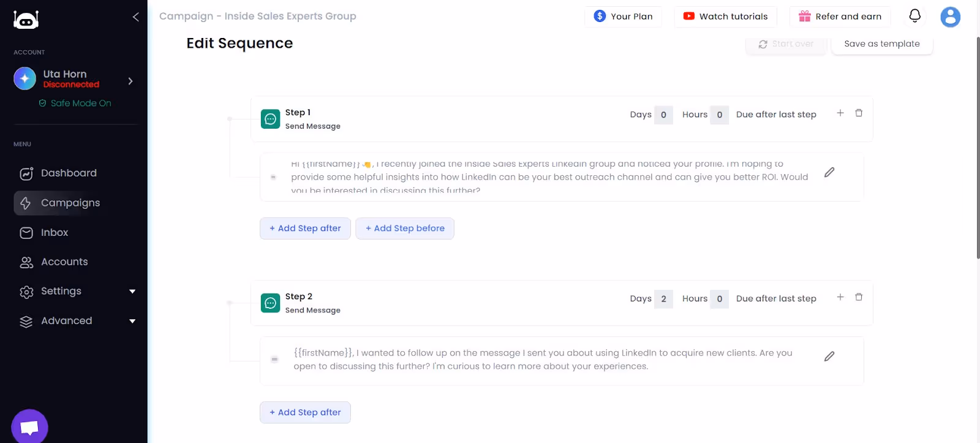The width and height of the screenshot is (980, 443).
Task: Click the Uta Horn account avatar
Action: click(25, 78)
